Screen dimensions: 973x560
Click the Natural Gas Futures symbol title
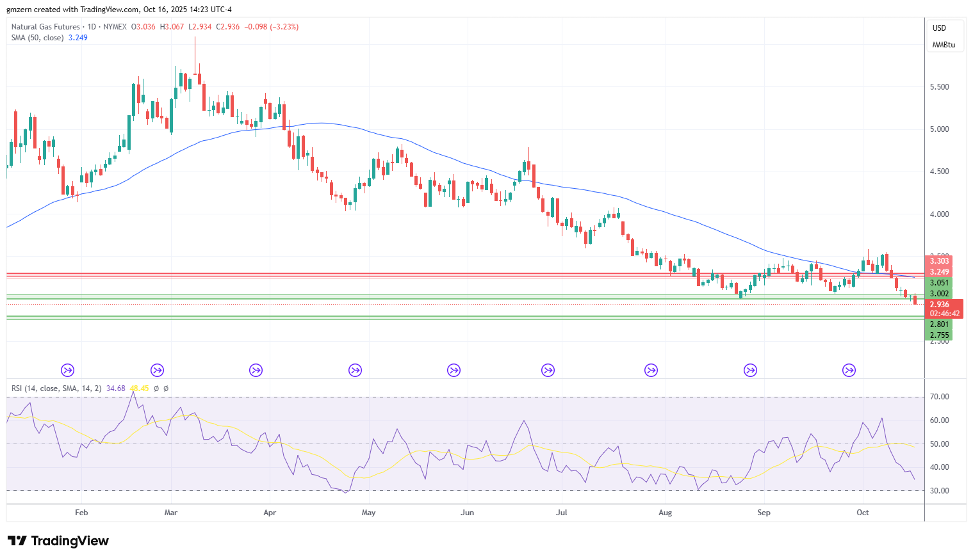click(45, 27)
